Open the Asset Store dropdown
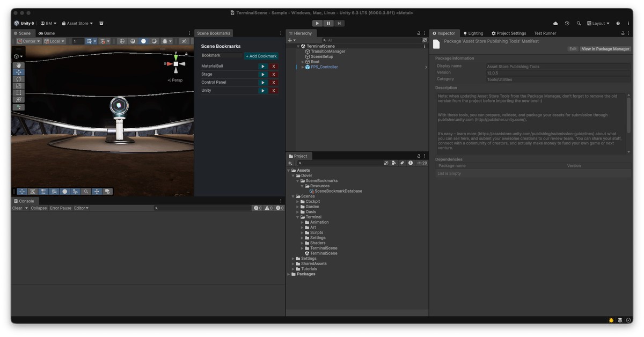The height and width of the screenshot is (337, 644). click(77, 24)
